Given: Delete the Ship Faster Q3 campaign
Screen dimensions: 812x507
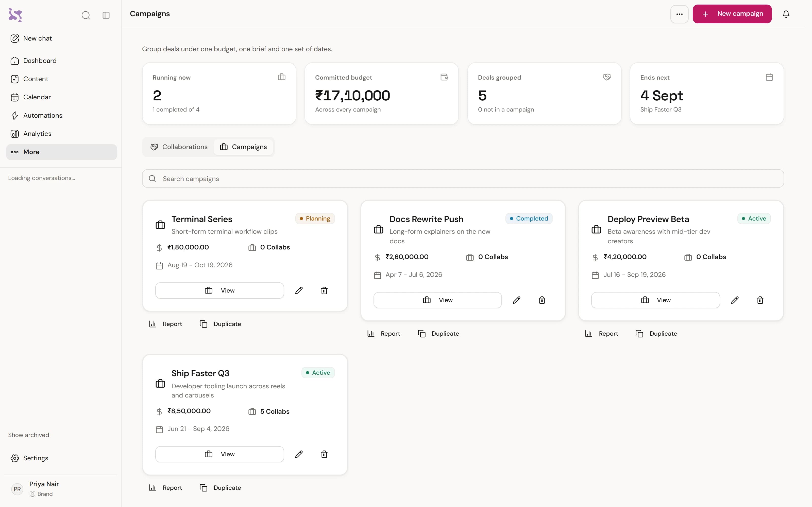Looking at the screenshot, I should click(324, 454).
